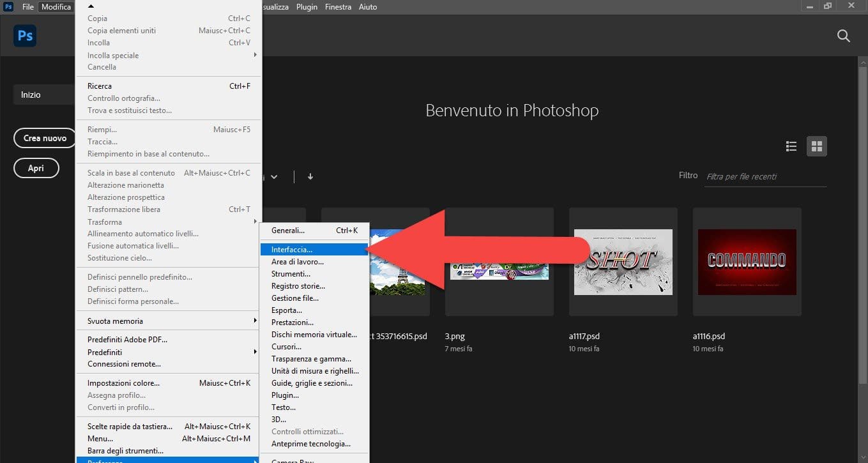Choose Ricerca from Modifica menu

(x=169, y=86)
